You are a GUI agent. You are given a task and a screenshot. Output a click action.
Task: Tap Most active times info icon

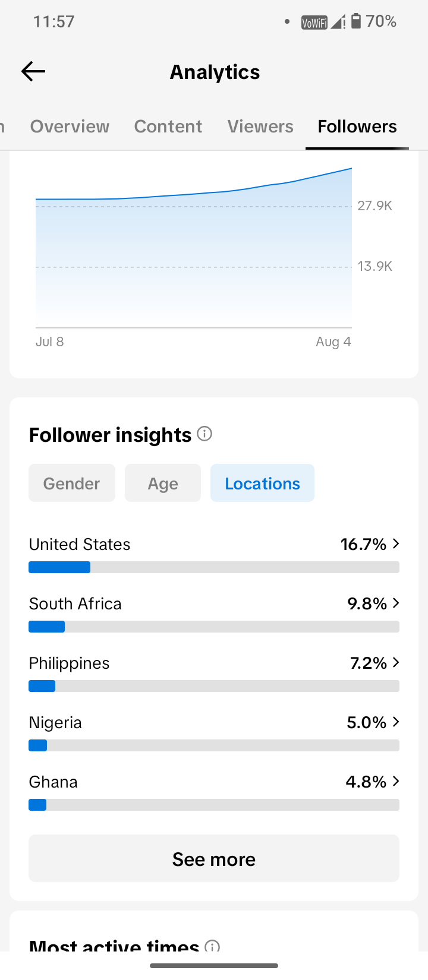pyautogui.click(x=212, y=946)
